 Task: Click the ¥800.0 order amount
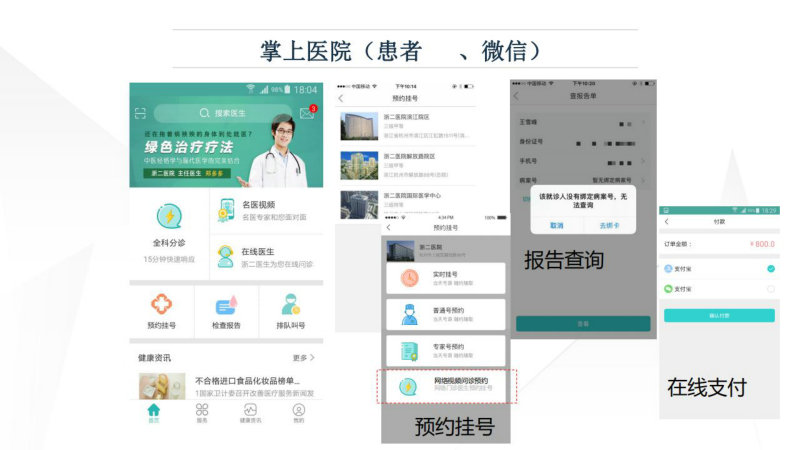pyautogui.click(x=762, y=244)
